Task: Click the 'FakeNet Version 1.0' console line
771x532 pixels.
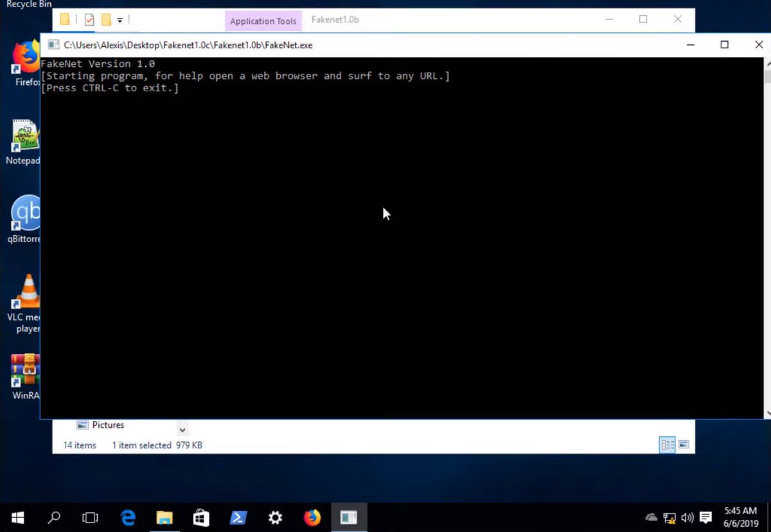Action: coord(98,64)
